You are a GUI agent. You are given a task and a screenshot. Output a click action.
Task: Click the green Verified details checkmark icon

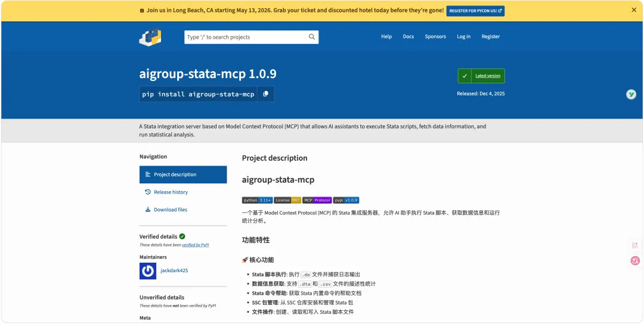(x=182, y=236)
